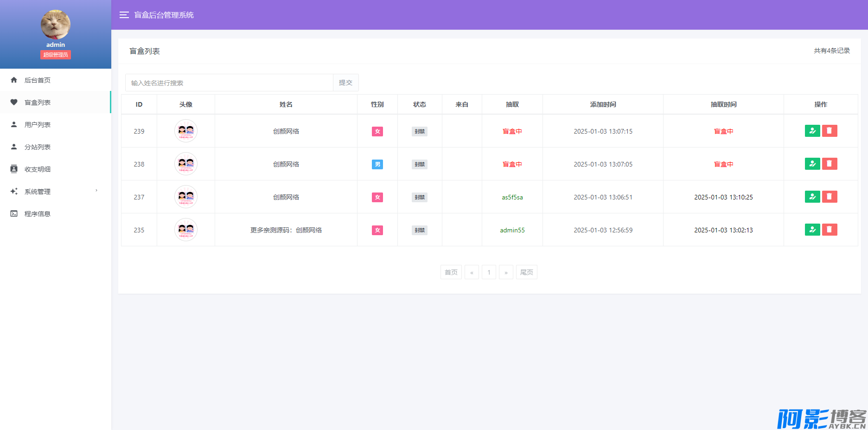Screen dimensions: 868x430
Task: Click the avatar thumbnail in row 238
Action: [x=186, y=164]
